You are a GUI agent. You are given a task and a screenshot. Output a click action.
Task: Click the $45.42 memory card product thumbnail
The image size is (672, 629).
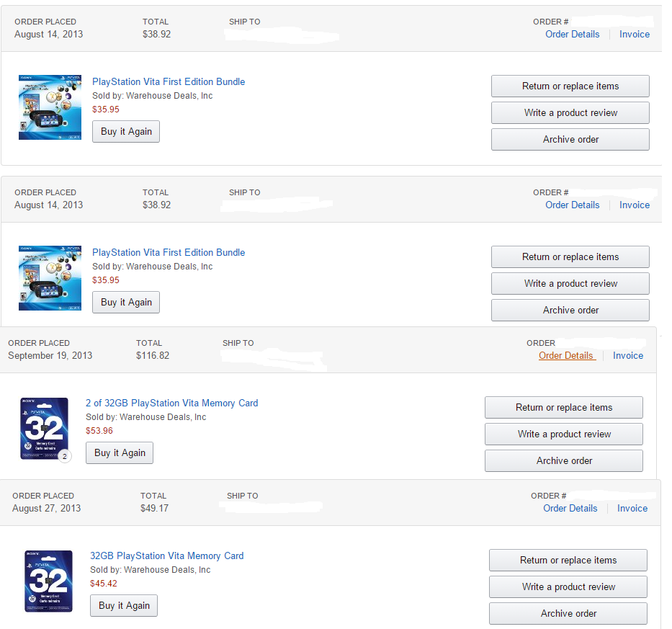click(x=48, y=581)
